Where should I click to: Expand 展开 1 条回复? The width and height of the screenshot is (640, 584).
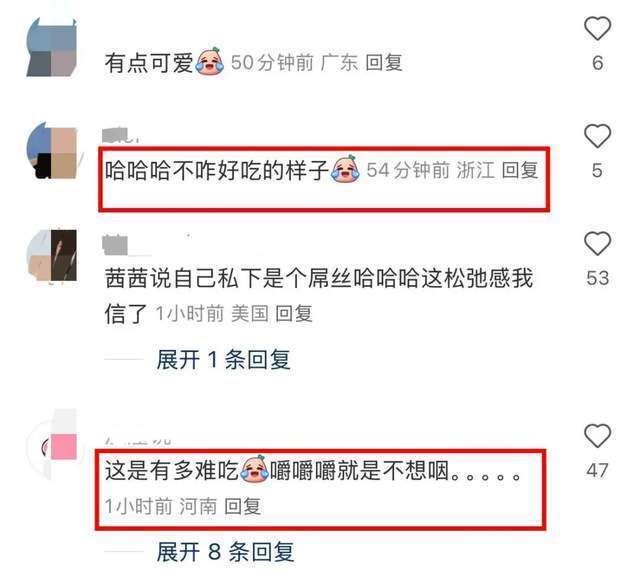click(x=223, y=360)
